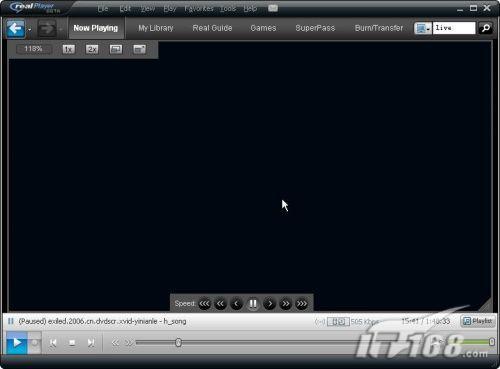Click the full screen theater mode icon

click(x=139, y=49)
